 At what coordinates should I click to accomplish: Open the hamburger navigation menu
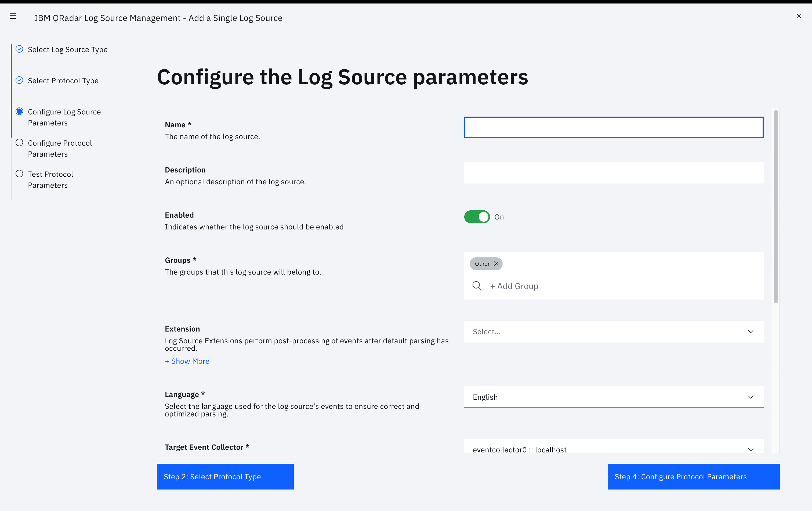13,16
